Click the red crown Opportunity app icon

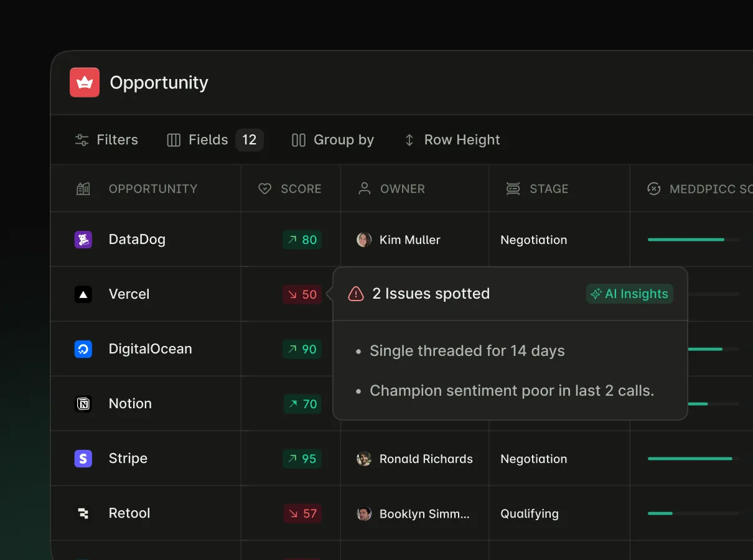85,82
